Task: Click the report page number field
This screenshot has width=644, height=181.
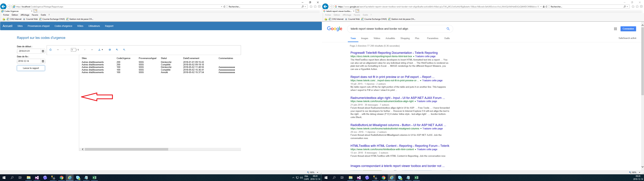Action: click(73, 50)
